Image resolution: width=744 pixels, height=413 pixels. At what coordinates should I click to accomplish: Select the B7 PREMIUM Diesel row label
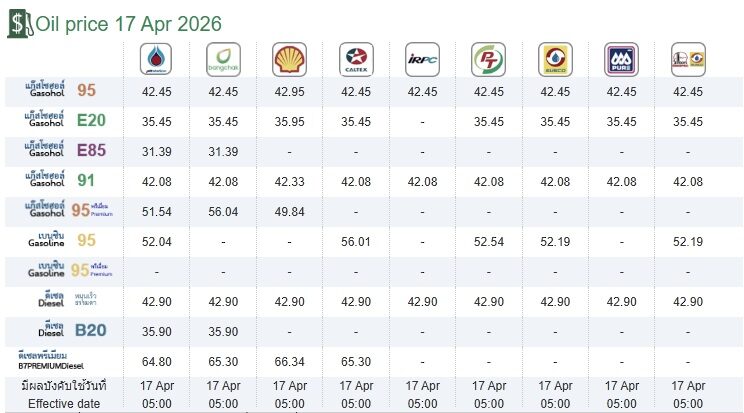click(x=51, y=361)
